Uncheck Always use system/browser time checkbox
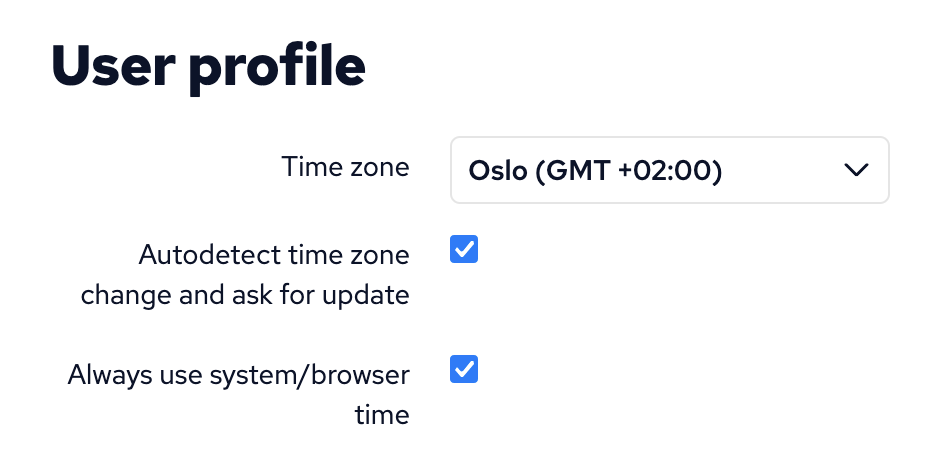This screenshot has height=472, width=952. coord(464,369)
